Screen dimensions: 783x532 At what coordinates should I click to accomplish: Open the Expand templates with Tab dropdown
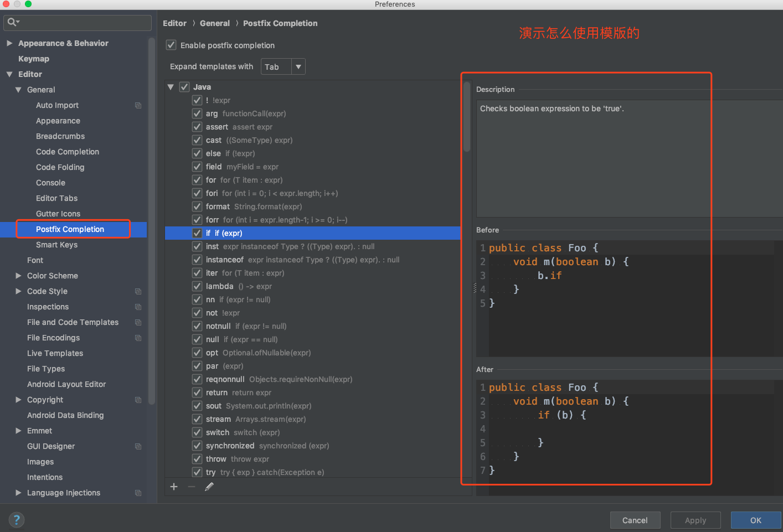click(x=284, y=67)
